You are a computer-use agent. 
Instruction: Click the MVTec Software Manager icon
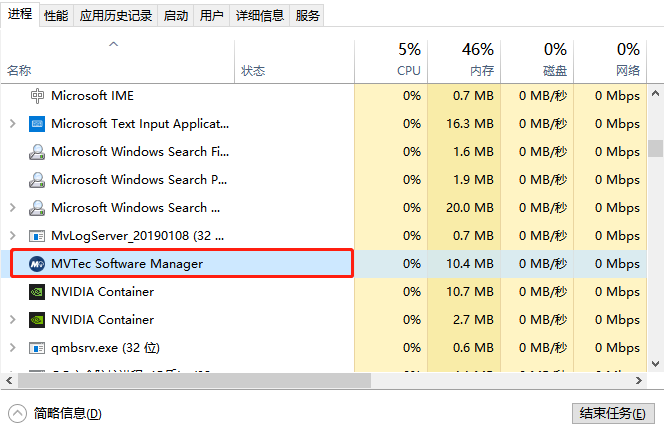click(x=37, y=264)
